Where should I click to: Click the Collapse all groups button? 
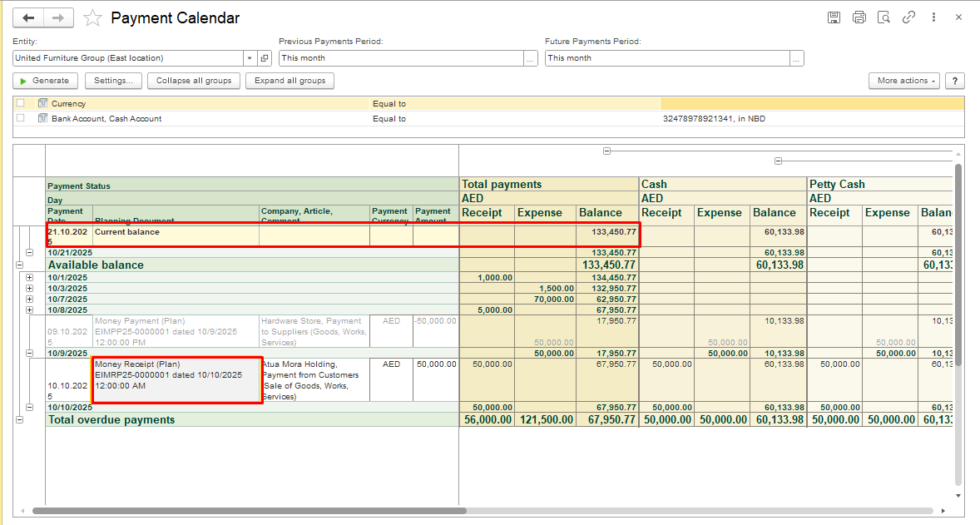(x=194, y=81)
